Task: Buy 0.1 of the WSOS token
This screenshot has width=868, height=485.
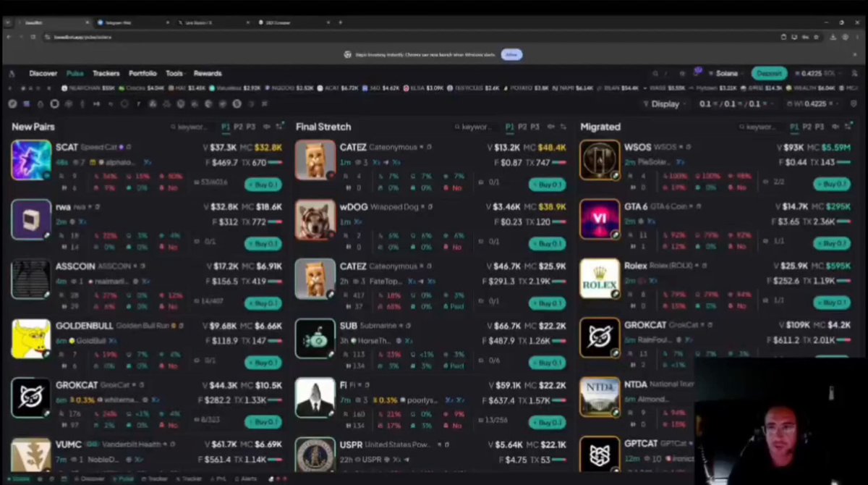Action: tap(832, 184)
